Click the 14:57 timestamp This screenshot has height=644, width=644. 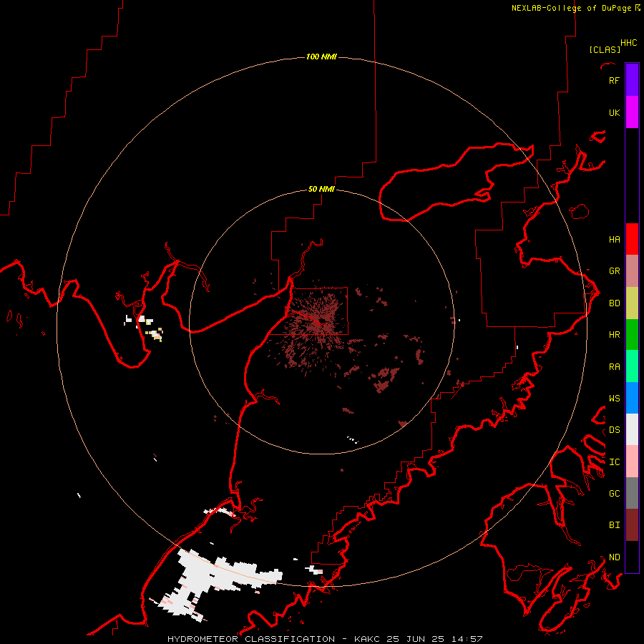click(x=467, y=639)
